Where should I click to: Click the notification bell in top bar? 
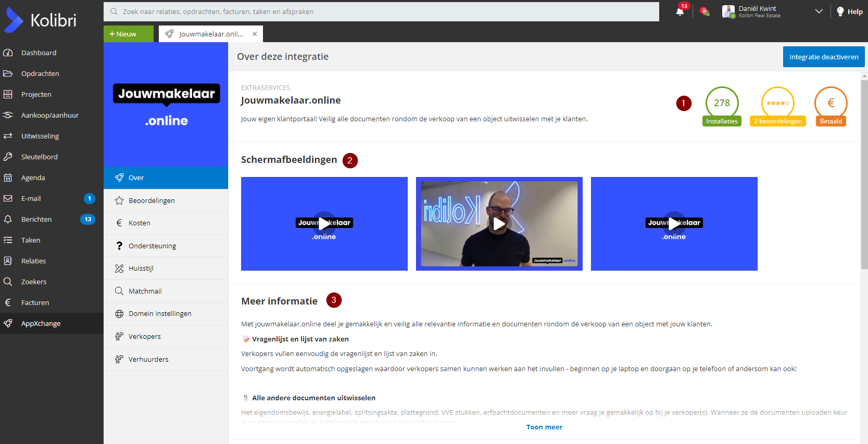[x=680, y=11]
